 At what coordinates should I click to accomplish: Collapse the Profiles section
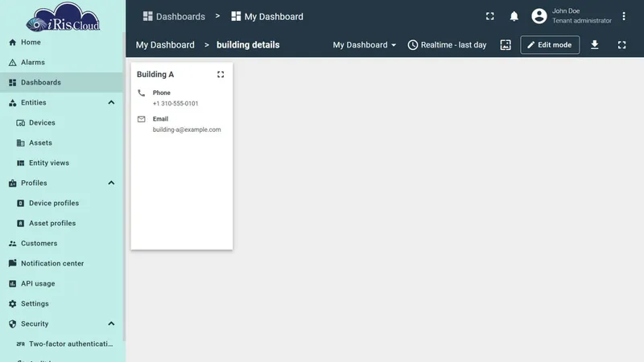111,183
